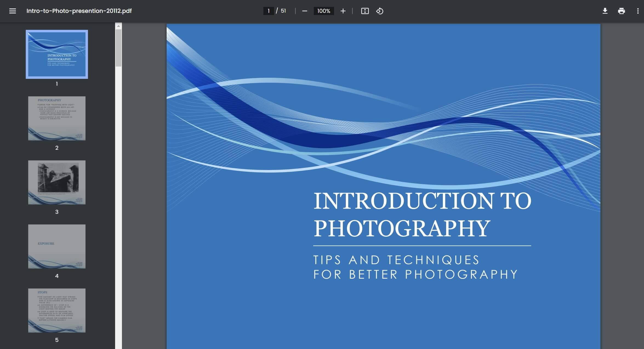Download the PDF file
644x349 pixels.
tap(605, 11)
